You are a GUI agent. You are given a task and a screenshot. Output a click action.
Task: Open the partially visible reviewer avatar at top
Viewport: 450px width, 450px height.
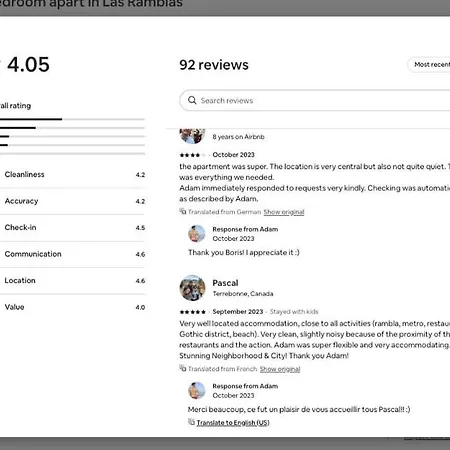click(x=192, y=136)
